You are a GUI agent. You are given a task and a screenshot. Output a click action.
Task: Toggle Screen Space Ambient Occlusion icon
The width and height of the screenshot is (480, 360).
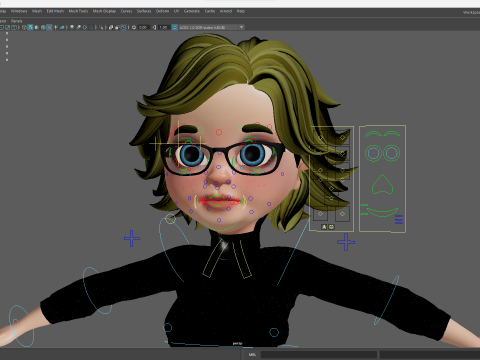point(72,27)
